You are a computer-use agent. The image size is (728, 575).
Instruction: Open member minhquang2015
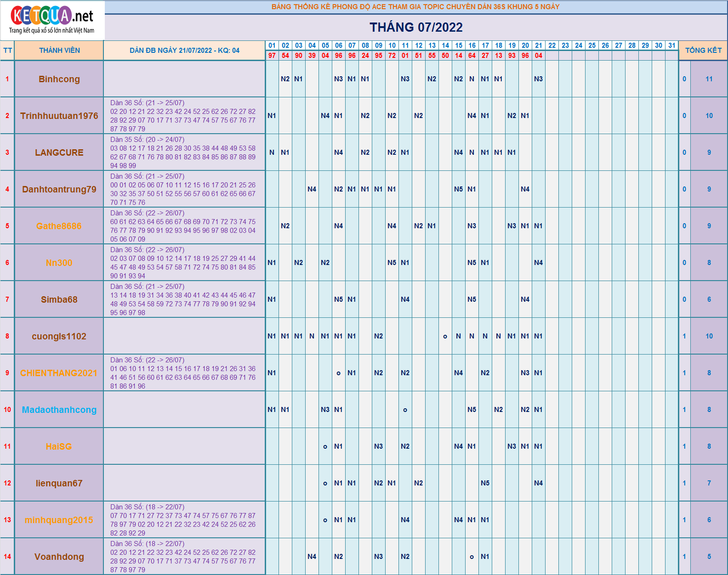[59, 520]
